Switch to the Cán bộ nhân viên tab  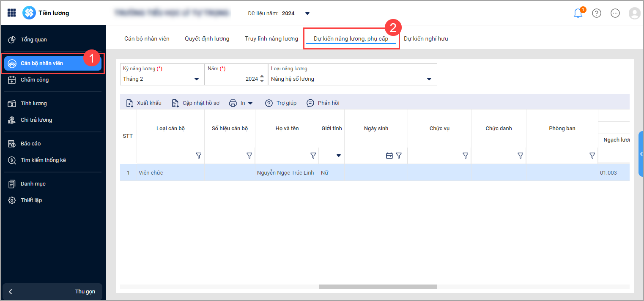click(x=147, y=38)
